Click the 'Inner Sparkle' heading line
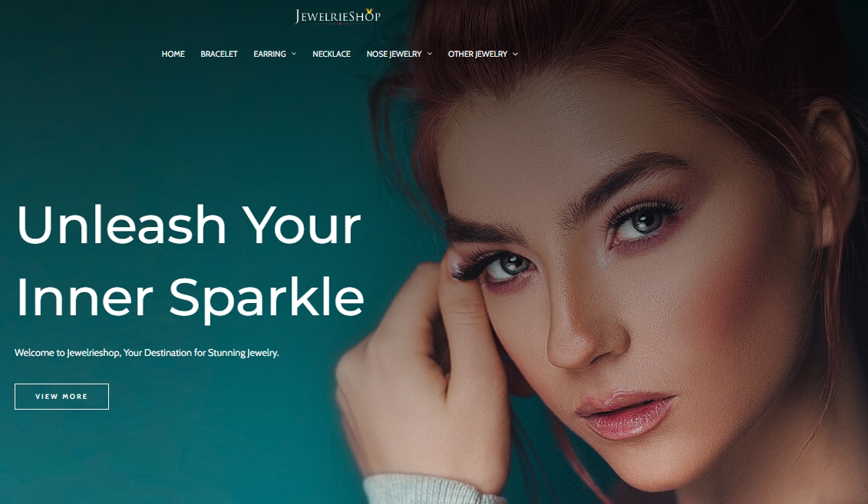The width and height of the screenshot is (868, 504). pyautogui.click(x=190, y=298)
